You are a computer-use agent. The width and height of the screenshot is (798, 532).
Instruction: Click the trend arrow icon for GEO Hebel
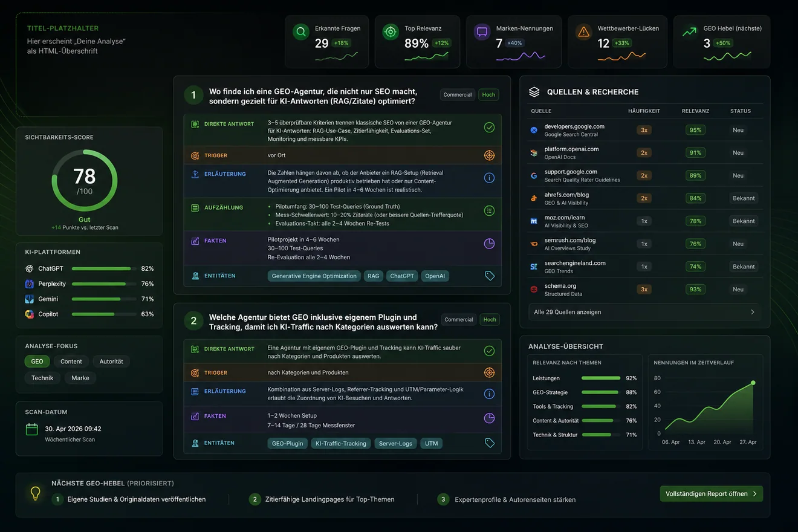click(x=689, y=32)
